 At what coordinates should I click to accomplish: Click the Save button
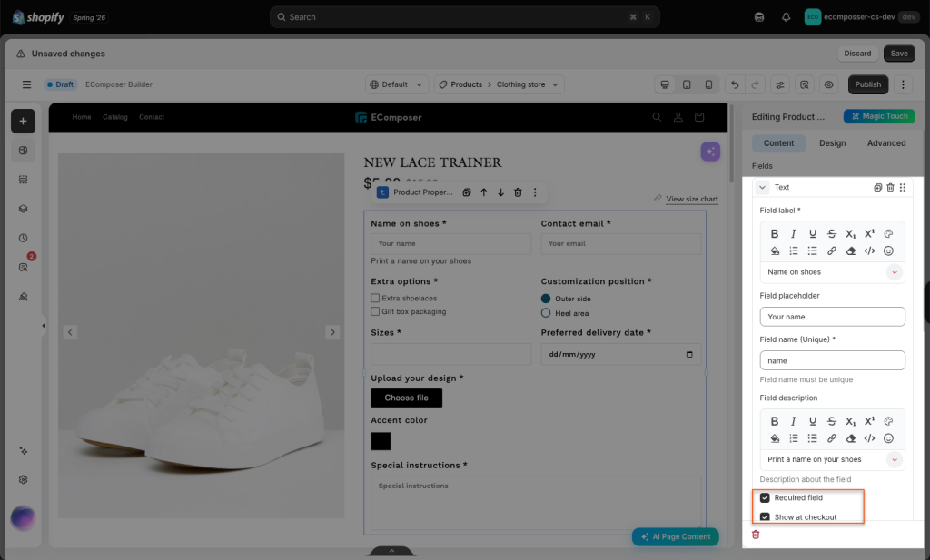click(899, 54)
